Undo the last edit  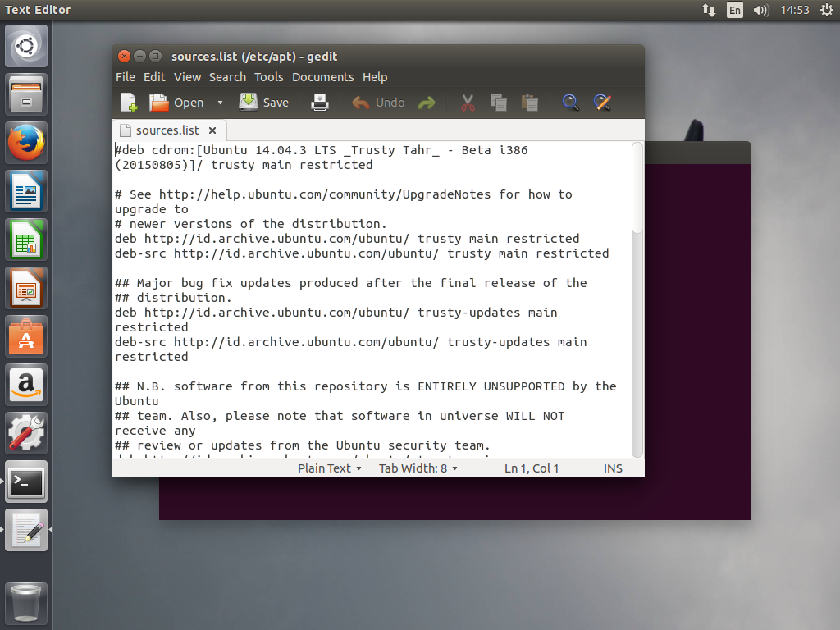point(378,103)
